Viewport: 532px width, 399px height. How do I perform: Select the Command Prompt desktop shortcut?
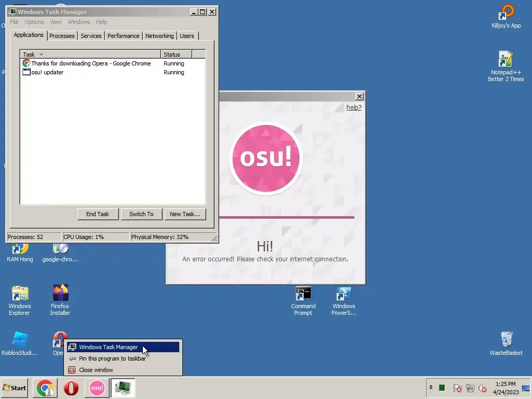[303, 301]
